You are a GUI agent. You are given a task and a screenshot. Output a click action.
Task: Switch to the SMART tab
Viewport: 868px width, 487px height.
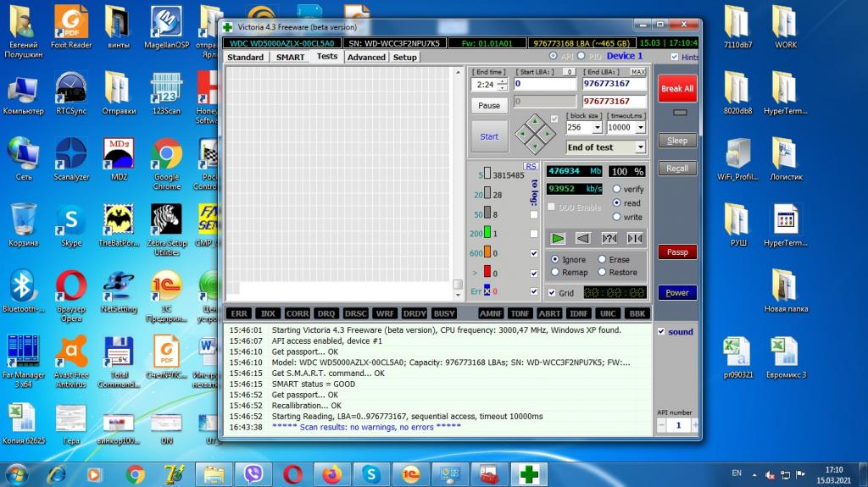pos(290,57)
